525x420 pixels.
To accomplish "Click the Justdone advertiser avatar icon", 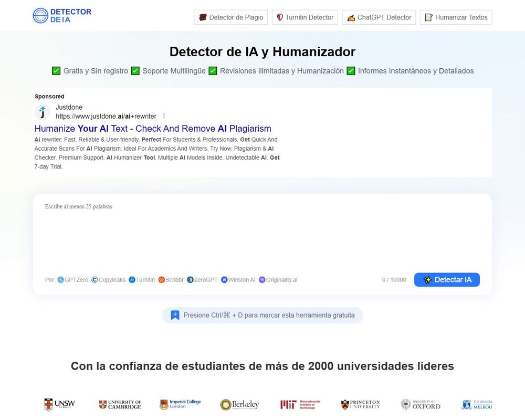I will point(43,112).
